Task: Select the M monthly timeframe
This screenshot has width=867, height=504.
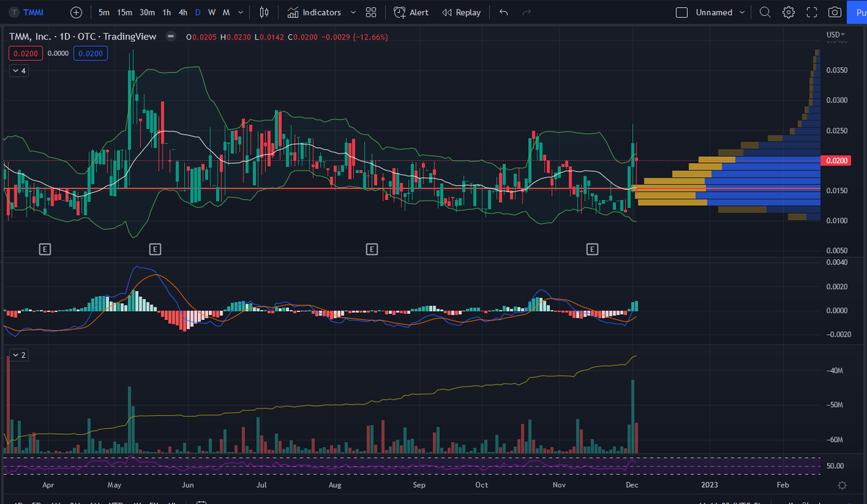Action: (226, 12)
